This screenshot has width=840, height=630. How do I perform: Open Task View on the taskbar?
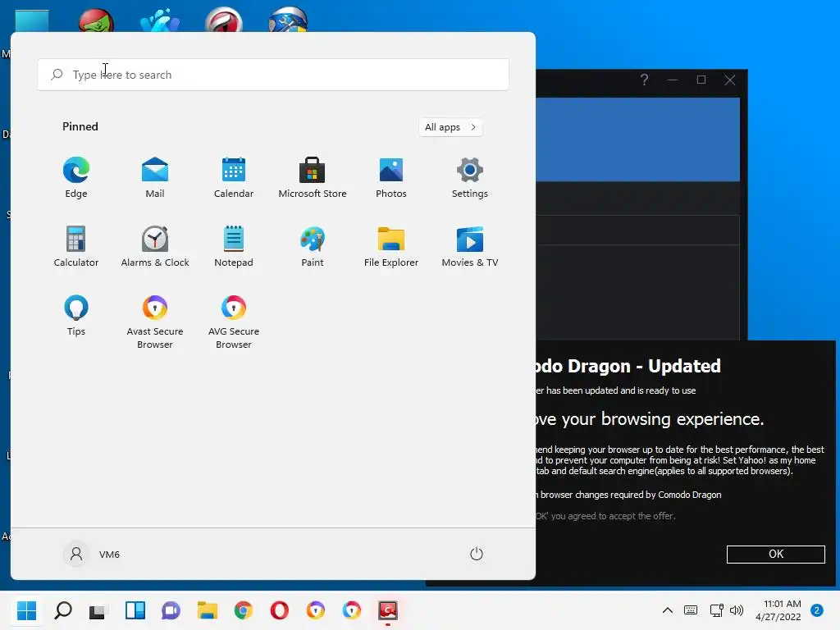click(x=98, y=610)
